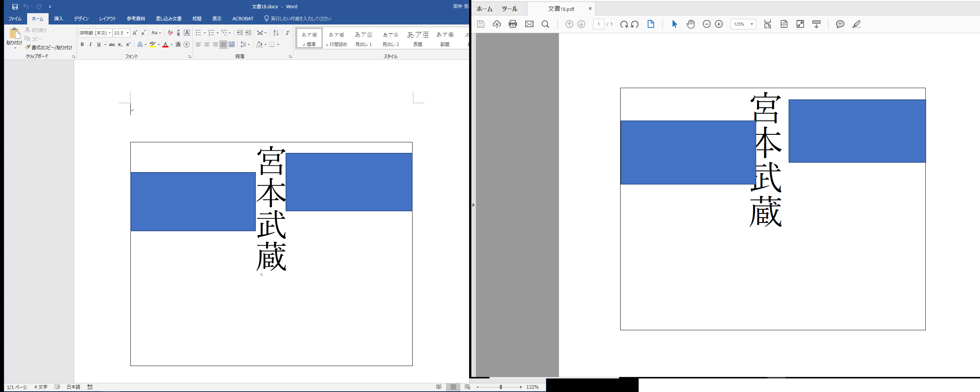Click the email envelope icon in Acrobat
This screenshot has height=392, width=980.
(529, 24)
